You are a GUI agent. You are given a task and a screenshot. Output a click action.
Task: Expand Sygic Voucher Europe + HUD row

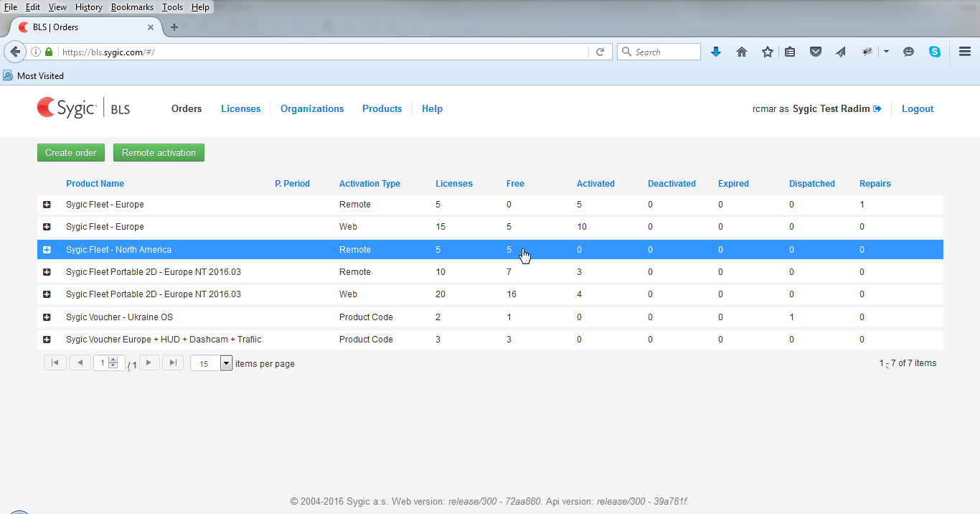click(x=47, y=340)
